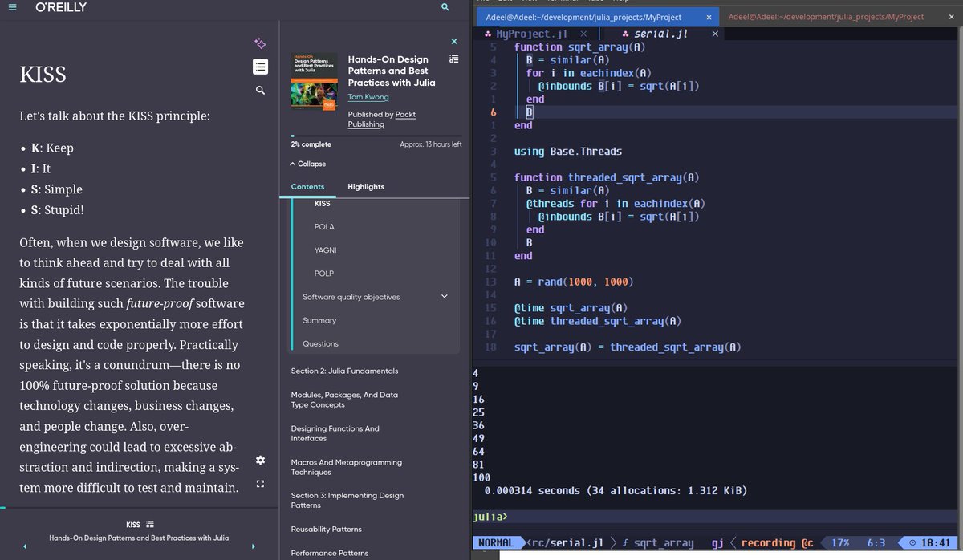
Task: Click reading progress bar (2% complete)
Action: tap(376, 136)
